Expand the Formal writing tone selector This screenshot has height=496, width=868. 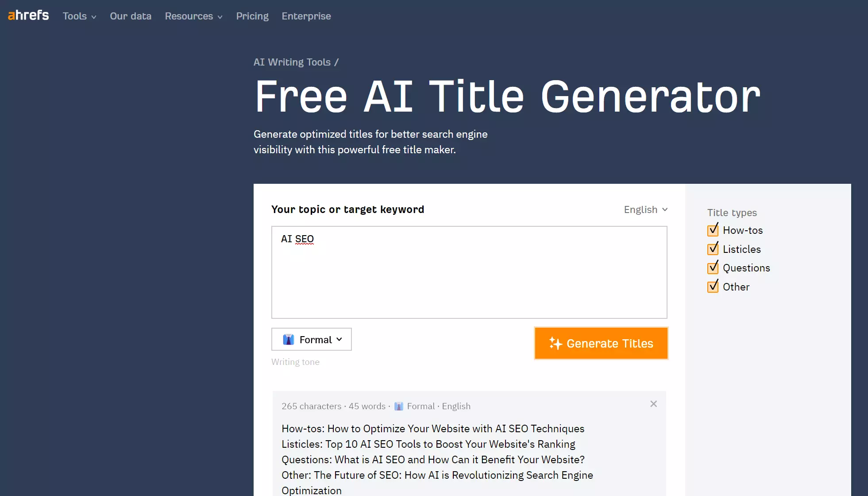pos(311,339)
